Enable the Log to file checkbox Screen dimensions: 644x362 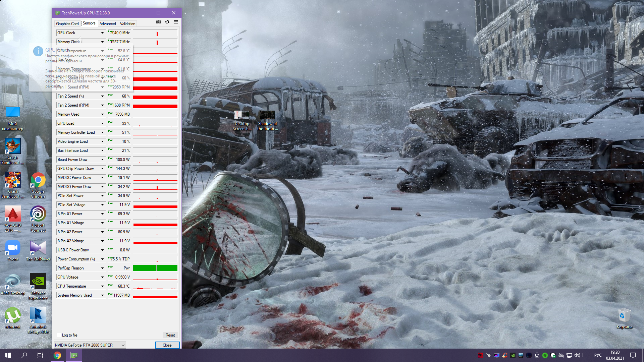click(59, 335)
